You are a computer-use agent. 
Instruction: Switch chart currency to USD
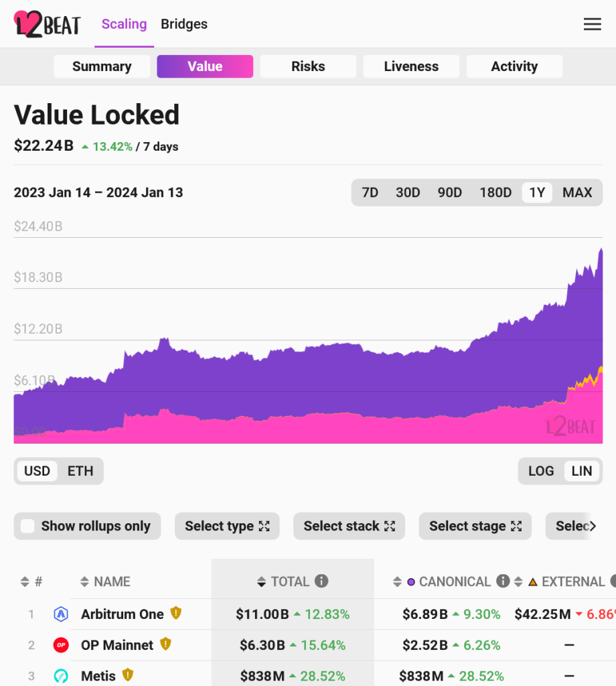[37, 471]
